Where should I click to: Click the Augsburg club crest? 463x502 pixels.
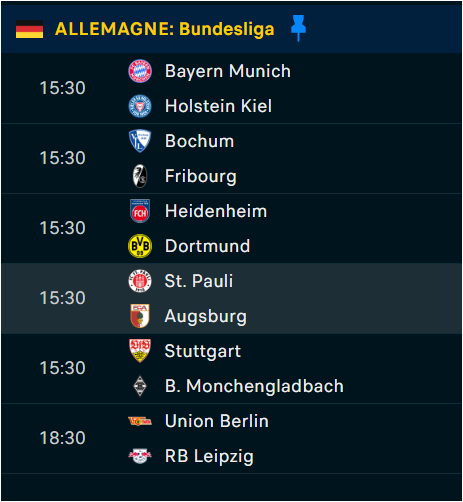[140, 316]
